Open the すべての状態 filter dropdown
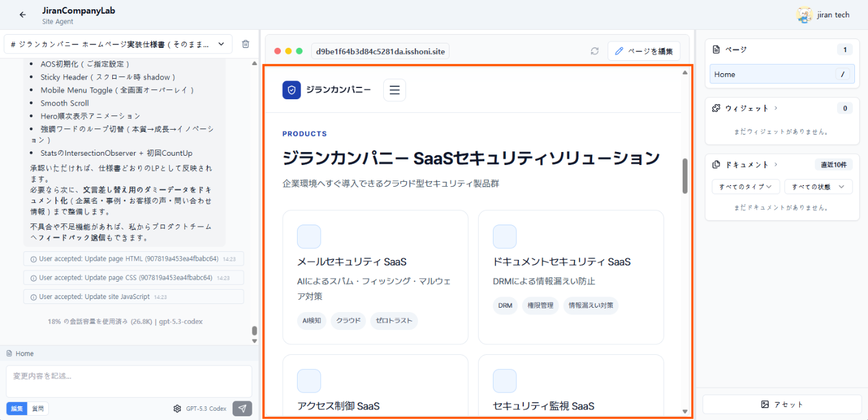The image size is (868, 420). click(818, 187)
